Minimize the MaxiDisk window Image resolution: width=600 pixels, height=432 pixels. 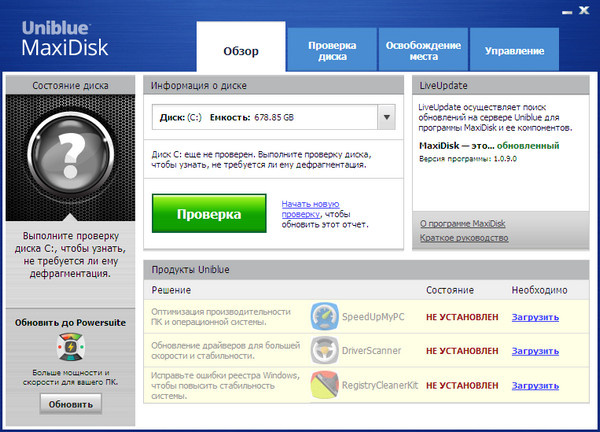coord(564,11)
